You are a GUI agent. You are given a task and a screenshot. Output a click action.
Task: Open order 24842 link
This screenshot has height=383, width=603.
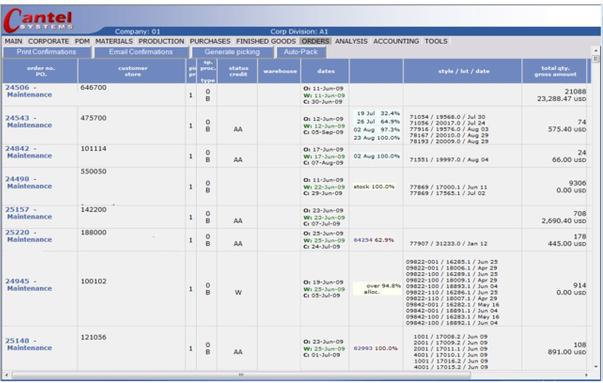tap(17, 148)
